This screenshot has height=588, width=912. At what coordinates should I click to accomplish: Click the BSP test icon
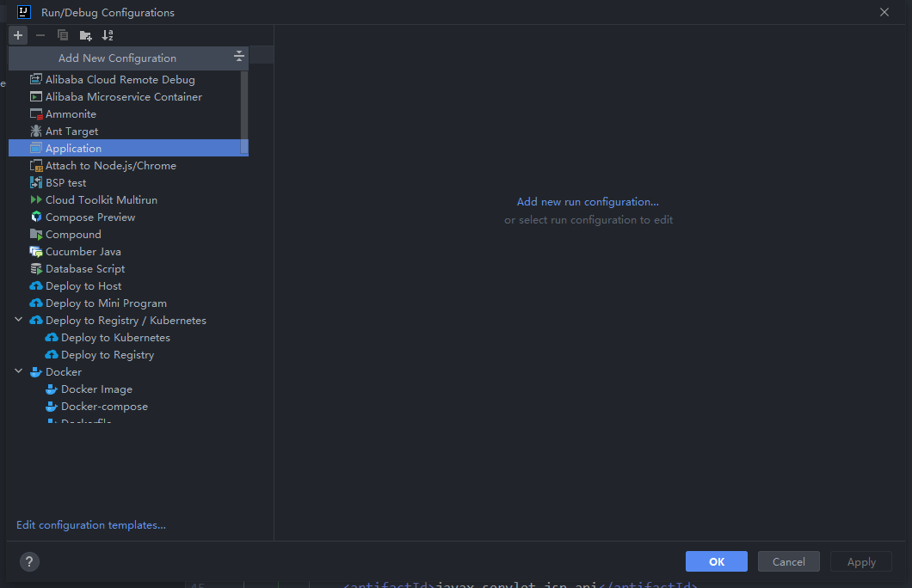[36, 182]
